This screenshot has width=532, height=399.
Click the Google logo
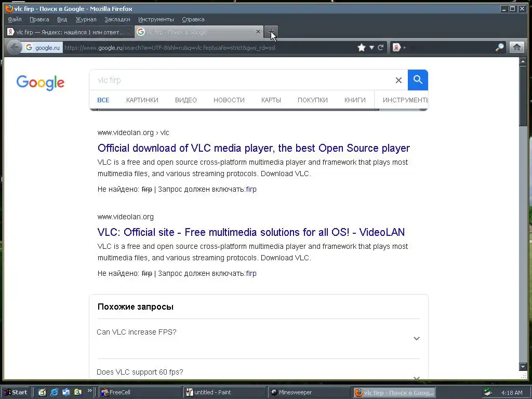[41, 83]
